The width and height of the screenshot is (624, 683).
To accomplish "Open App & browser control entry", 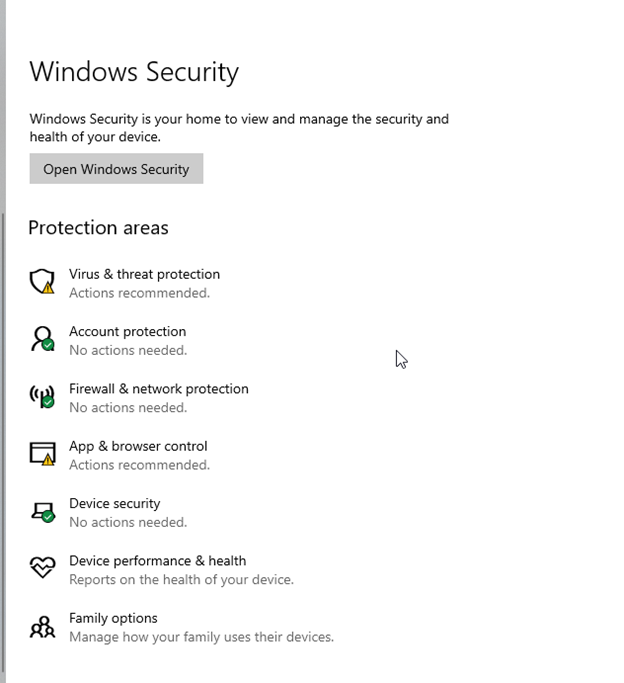I will click(138, 446).
